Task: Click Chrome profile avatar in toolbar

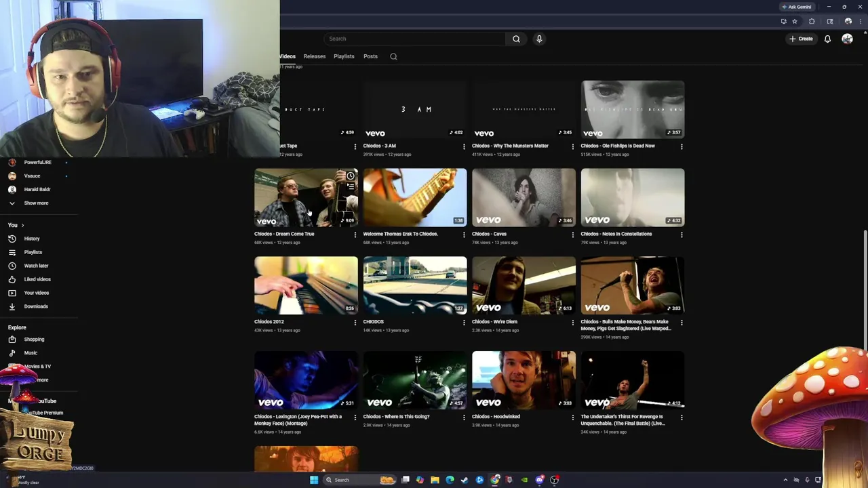Action: point(848,21)
